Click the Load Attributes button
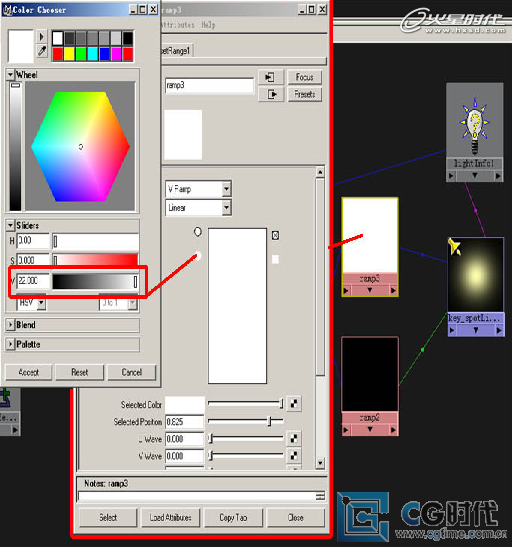 point(171,517)
